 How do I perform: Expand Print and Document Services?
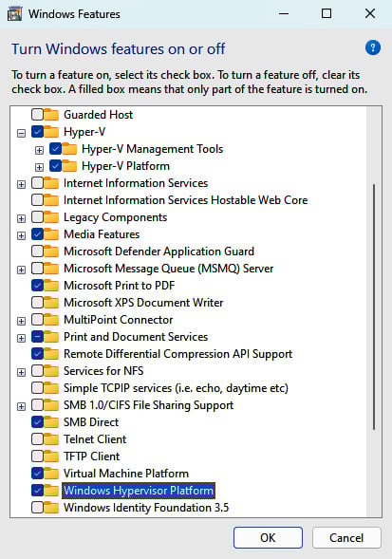coord(22,338)
